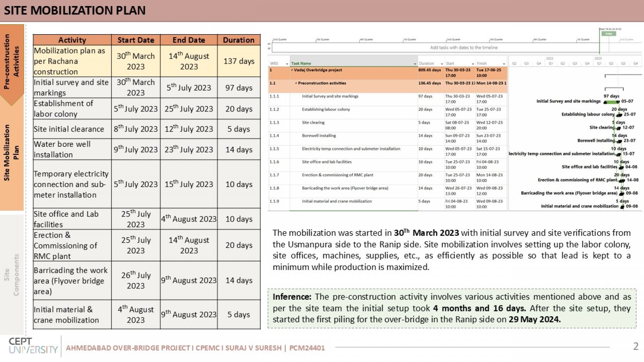Select 'Erection & Commissioning of RMC plant' table cell

coord(72,245)
